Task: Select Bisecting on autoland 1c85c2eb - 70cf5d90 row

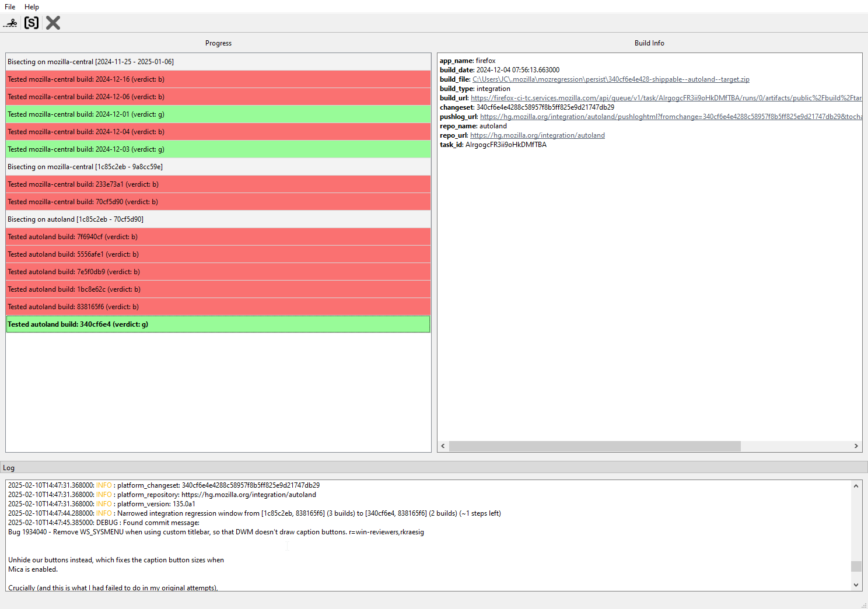Action: point(218,219)
